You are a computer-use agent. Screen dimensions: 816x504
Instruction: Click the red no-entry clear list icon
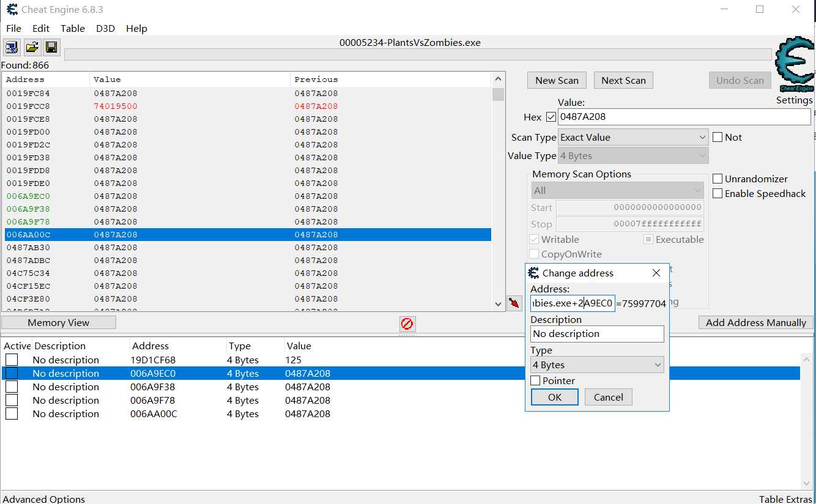coord(407,324)
